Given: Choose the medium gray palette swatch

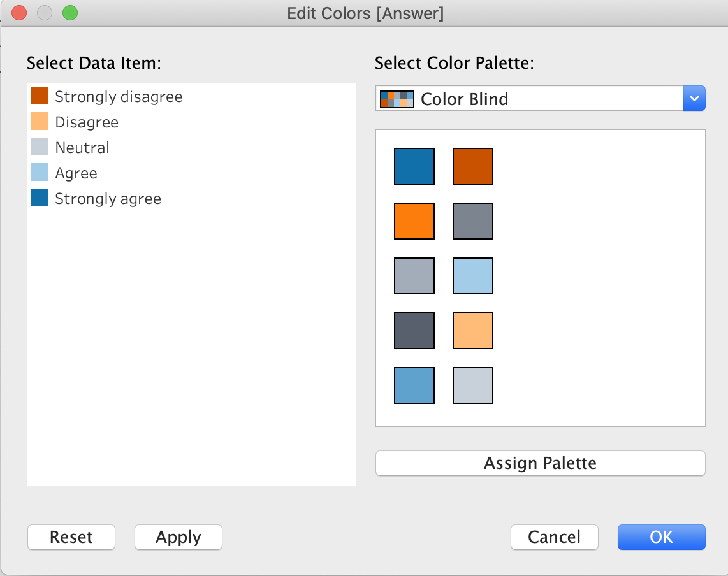Looking at the screenshot, I should [473, 221].
